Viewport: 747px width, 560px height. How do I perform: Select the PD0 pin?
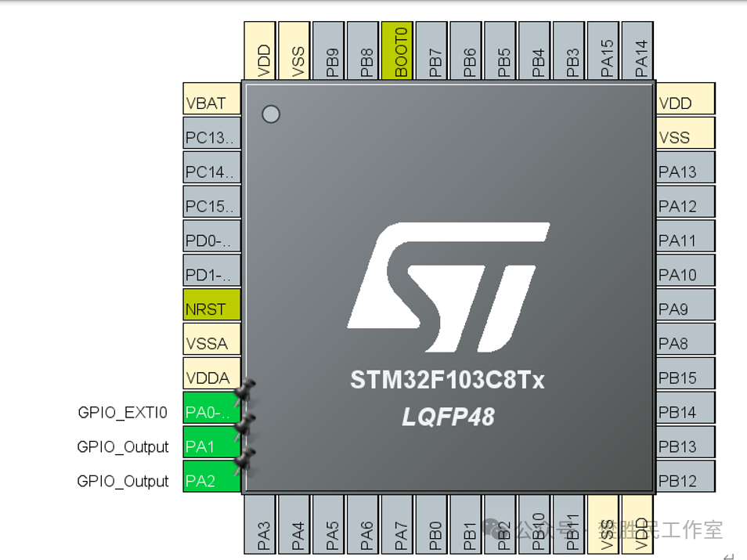[x=211, y=236]
